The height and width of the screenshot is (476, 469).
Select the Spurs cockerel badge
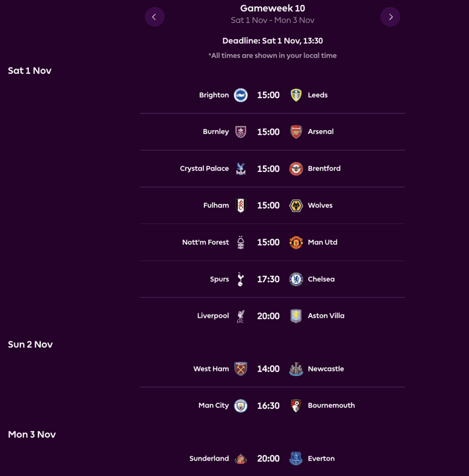(x=241, y=279)
